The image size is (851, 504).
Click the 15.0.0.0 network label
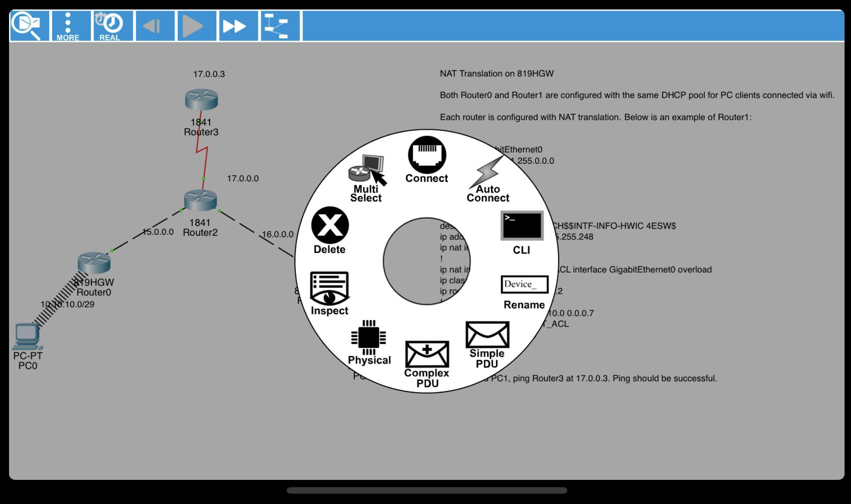click(158, 232)
